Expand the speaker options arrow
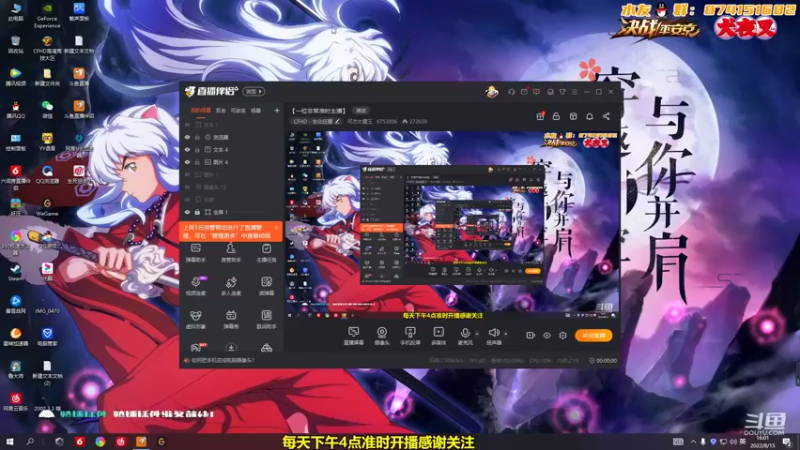Viewport: 800px width, 450px height. point(506,334)
